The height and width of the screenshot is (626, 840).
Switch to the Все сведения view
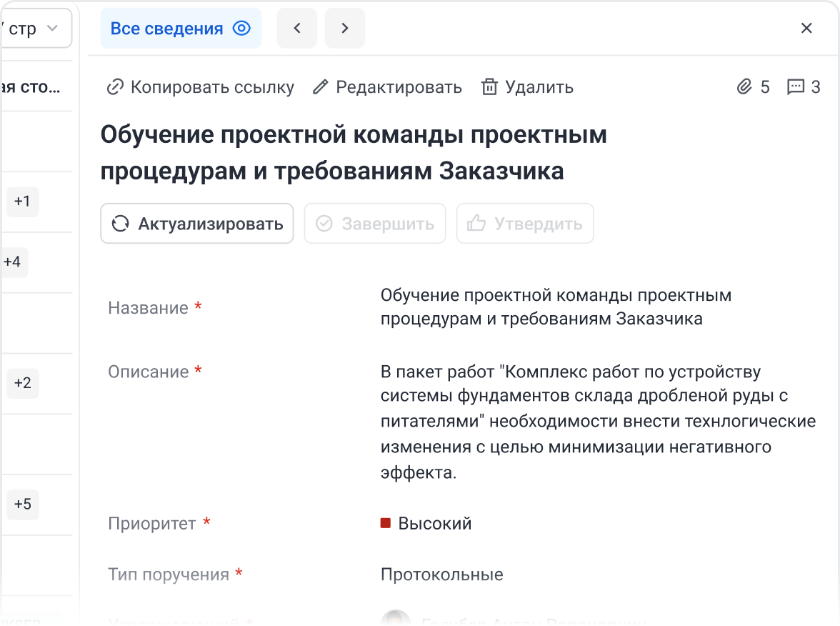pyautogui.click(x=181, y=28)
